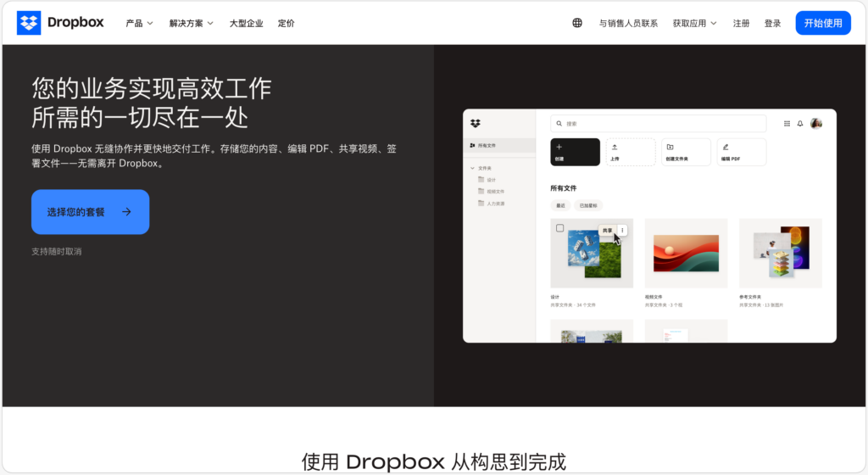The image size is (868, 475).
Task: Click the 编辑 PDF tile
Action: [x=741, y=152]
